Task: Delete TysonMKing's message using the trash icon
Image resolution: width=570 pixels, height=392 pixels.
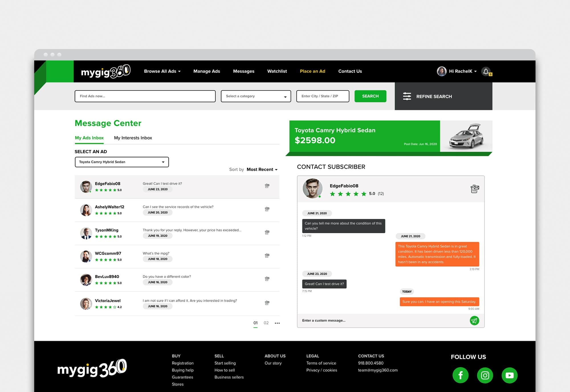Action: coord(267,232)
